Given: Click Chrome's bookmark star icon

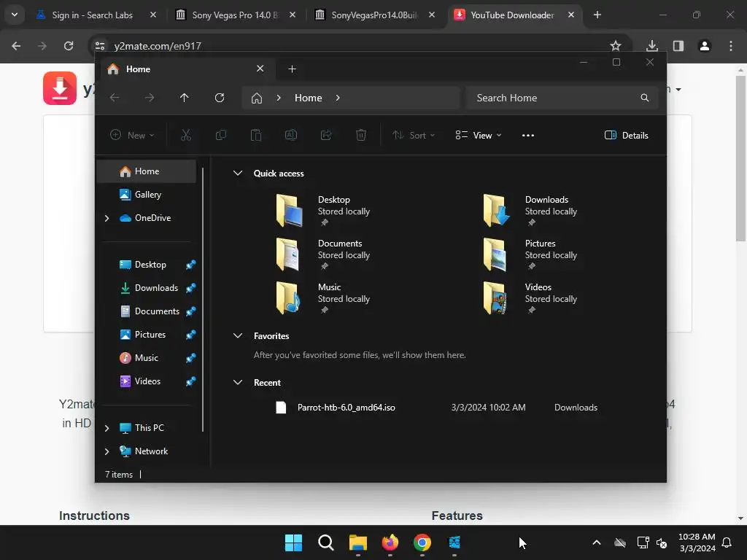Looking at the screenshot, I should [616, 46].
